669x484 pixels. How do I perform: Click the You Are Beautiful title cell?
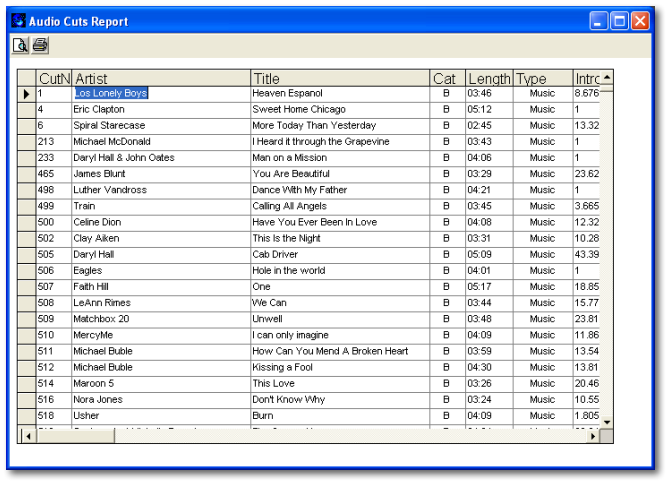(340, 174)
